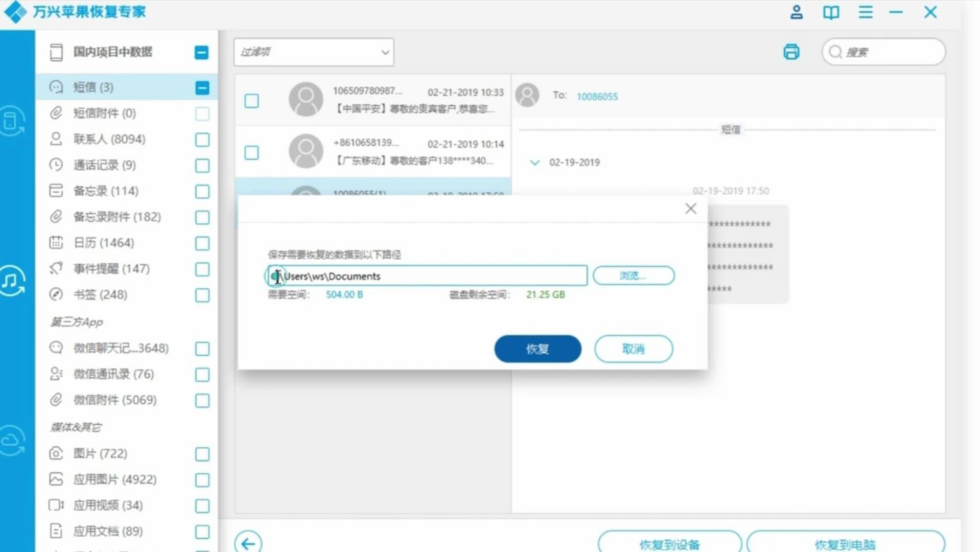Click the 恢复 button in the dialog
Viewport: 980px width, 552px height.
tap(537, 349)
